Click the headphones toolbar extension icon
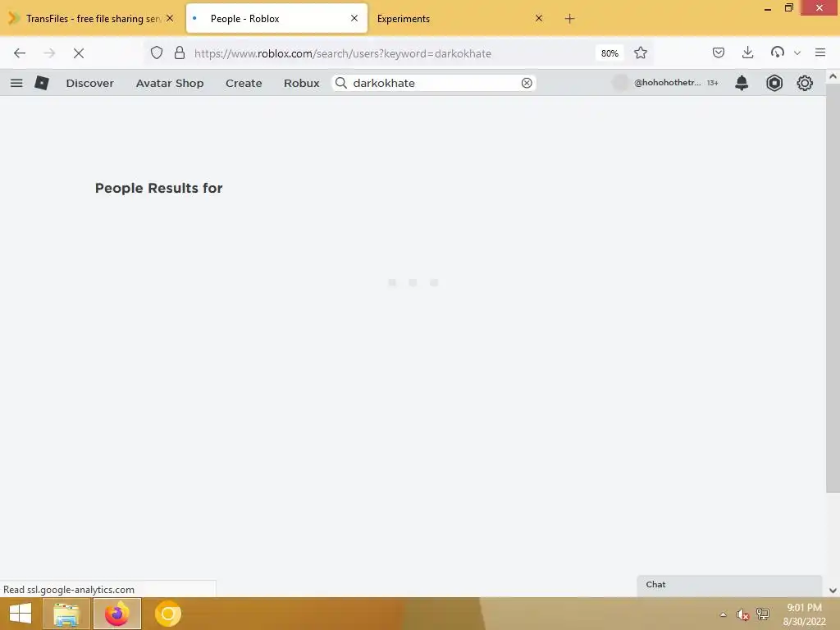Image resolution: width=840 pixels, height=630 pixels. [x=778, y=52]
